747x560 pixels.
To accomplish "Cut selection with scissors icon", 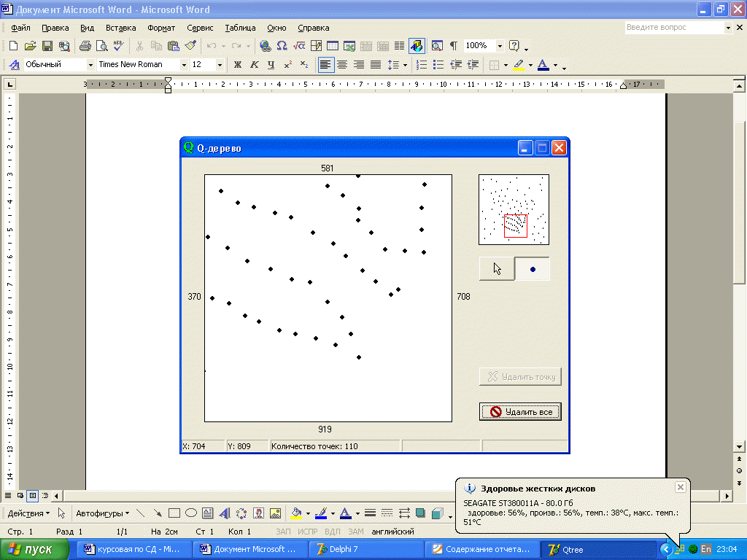I will (x=139, y=46).
